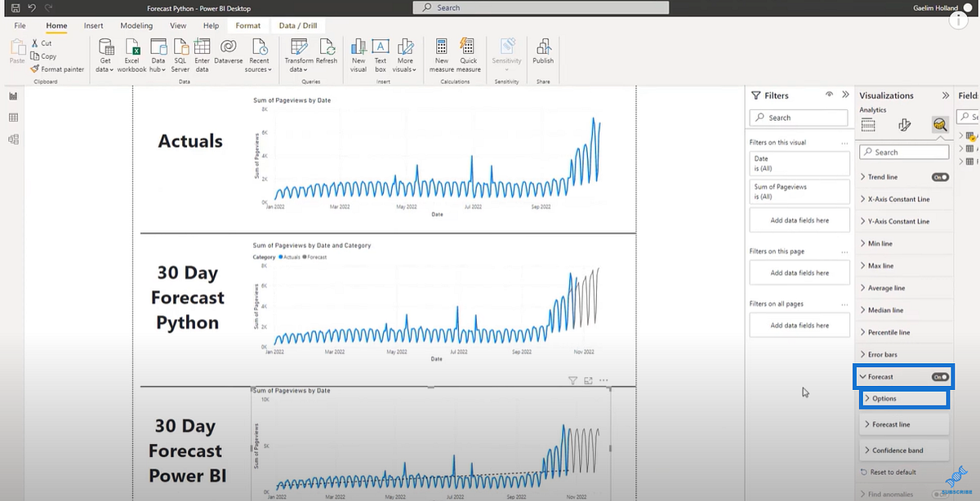Switch to the Data / Drill tab
980x501 pixels.
[298, 24]
